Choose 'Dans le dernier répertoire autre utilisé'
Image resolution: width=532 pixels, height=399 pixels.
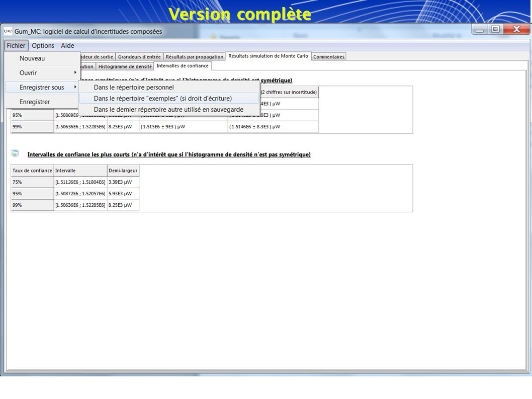point(169,110)
